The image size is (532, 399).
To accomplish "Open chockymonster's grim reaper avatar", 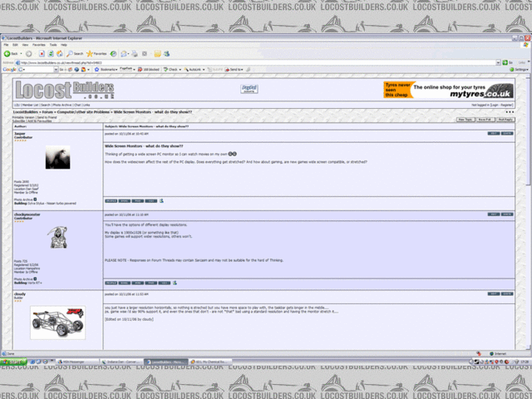I will (58, 238).
